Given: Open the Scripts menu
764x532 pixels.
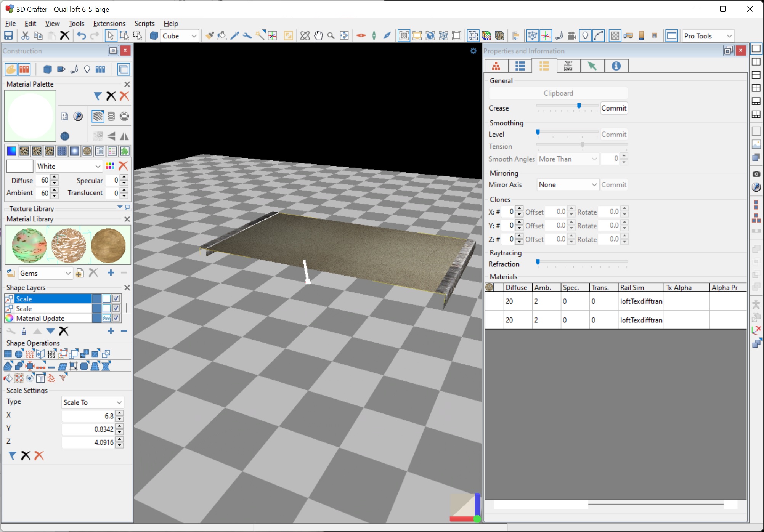Looking at the screenshot, I should click(x=144, y=24).
